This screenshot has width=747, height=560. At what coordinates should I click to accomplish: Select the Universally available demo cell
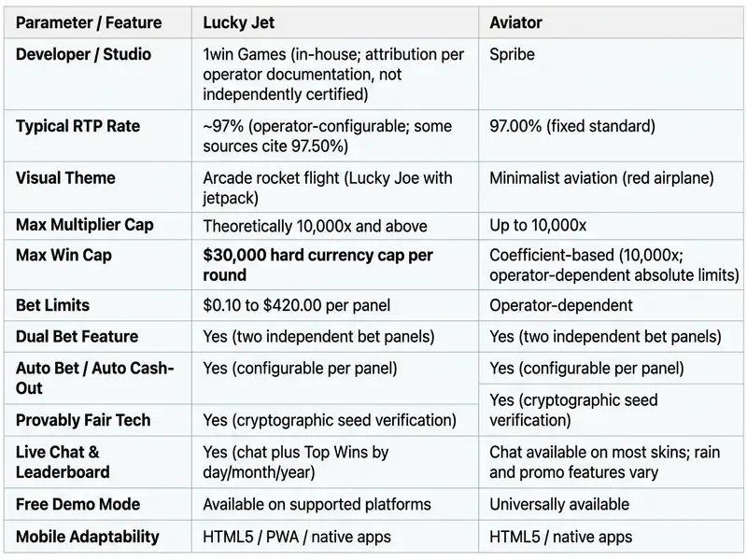point(611,504)
